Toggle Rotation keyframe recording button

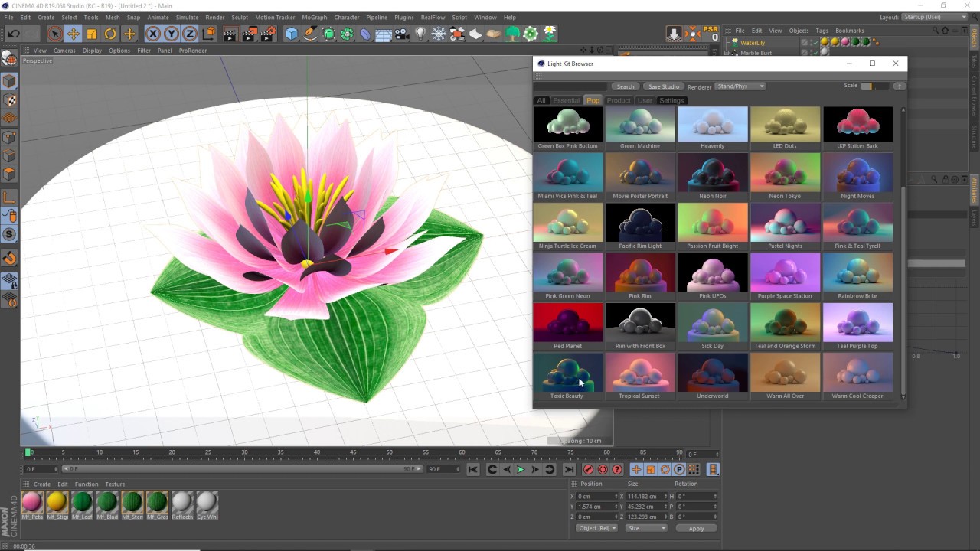tap(665, 469)
